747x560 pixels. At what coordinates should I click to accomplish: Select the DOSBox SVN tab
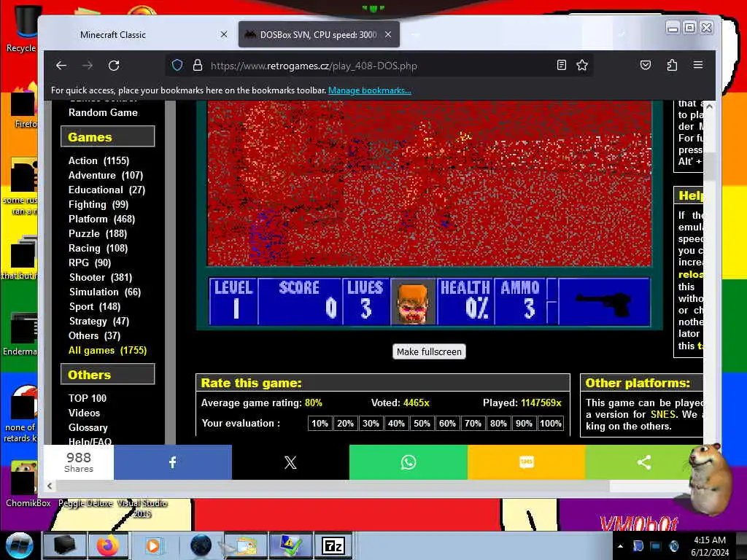[318, 34]
